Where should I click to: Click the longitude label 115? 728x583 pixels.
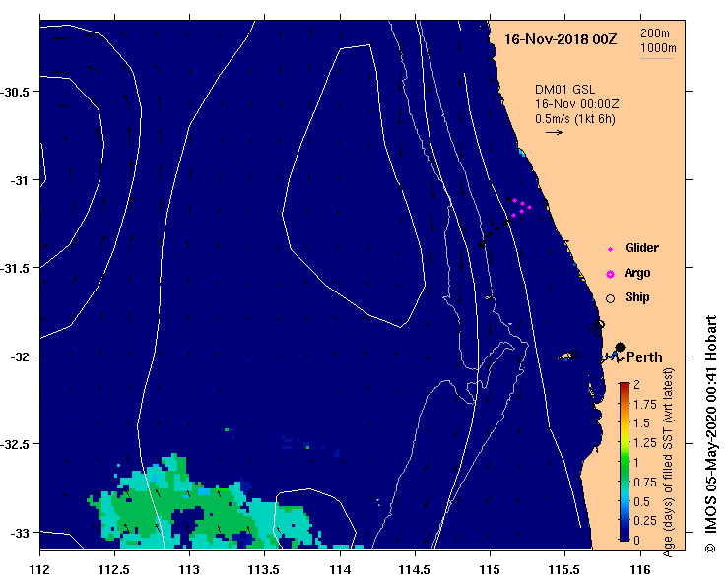[x=491, y=569]
